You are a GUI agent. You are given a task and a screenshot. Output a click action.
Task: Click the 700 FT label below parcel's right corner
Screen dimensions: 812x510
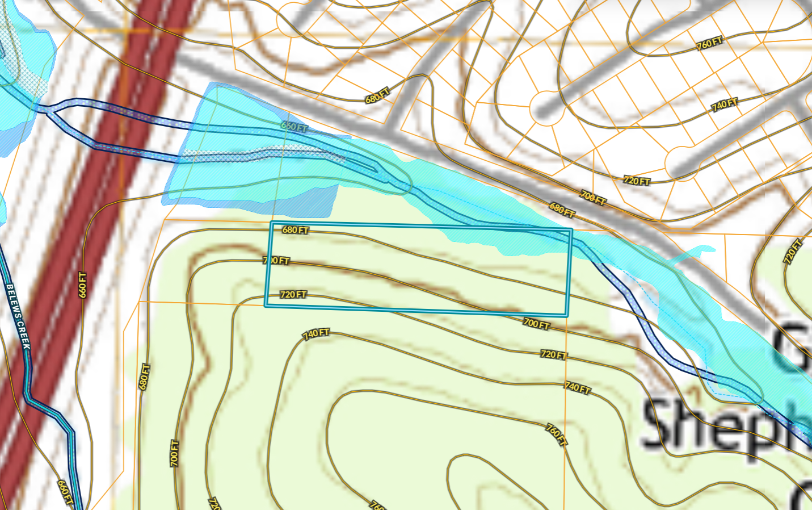click(x=536, y=324)
